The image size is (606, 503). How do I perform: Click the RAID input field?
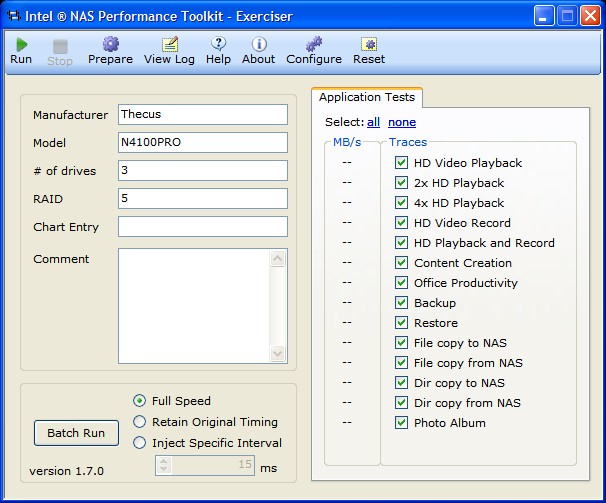pos(203,198)
